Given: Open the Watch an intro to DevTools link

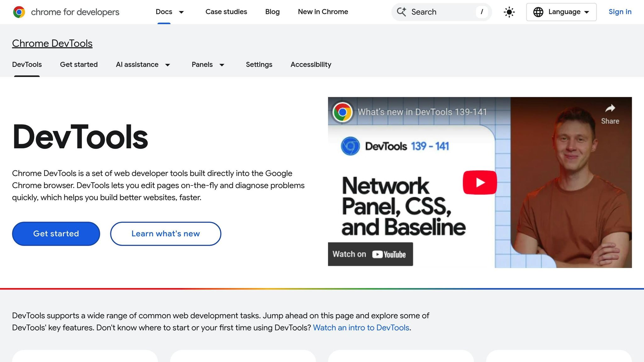Looking at the screenshot, I should pos(360,327).
